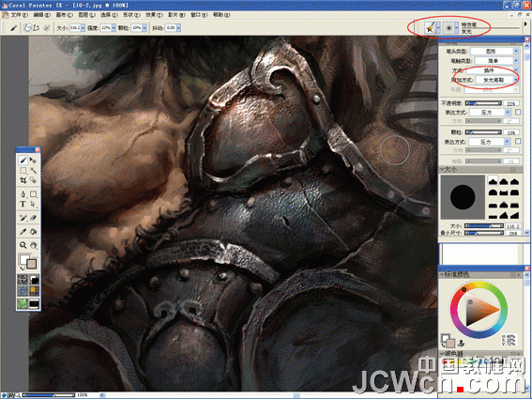532x399 pixels.
Task: Open the 方式 method dropdown
Action: (493, 70)
